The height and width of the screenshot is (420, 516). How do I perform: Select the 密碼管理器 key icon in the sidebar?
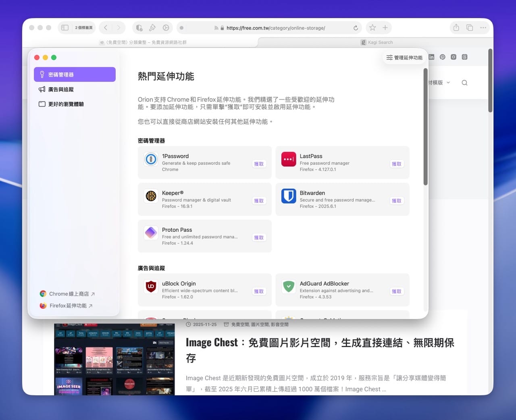pos(42,74)
